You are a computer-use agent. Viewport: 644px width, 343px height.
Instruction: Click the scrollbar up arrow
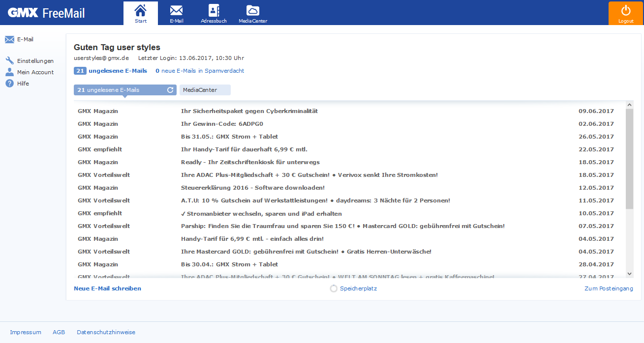tap(630, 105)
